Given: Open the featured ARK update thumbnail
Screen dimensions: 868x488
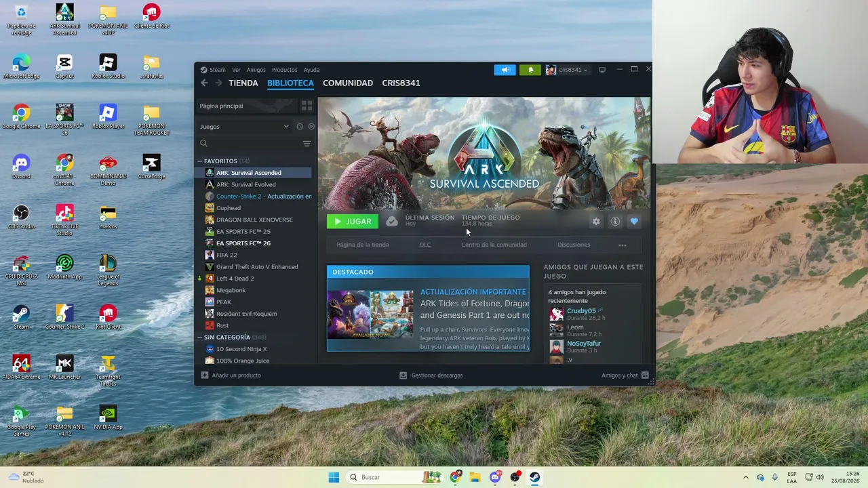Looking at the screenshot, I should (x=370, y=314).
